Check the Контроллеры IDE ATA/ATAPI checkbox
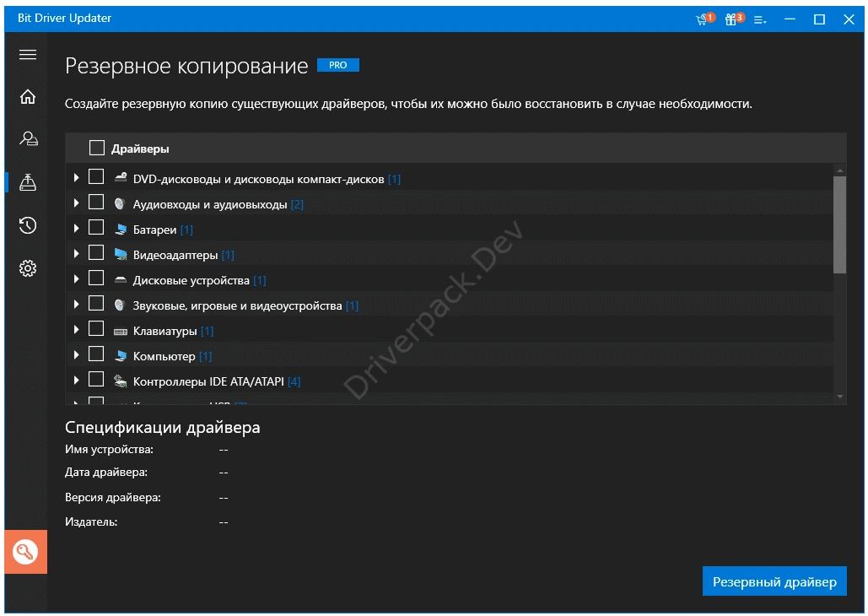Screen dimensions: 868x616 (96, 379)
